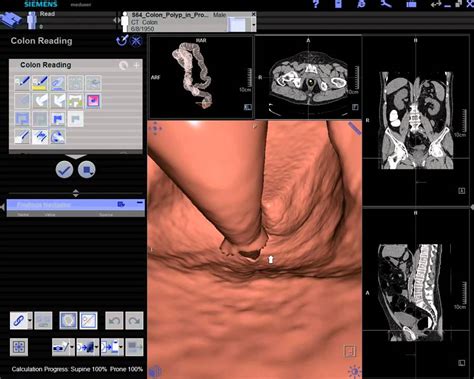Select the blue flag bookmark tool
The height and width of the screenshot is (379, 474).
(x=58, y=119)
